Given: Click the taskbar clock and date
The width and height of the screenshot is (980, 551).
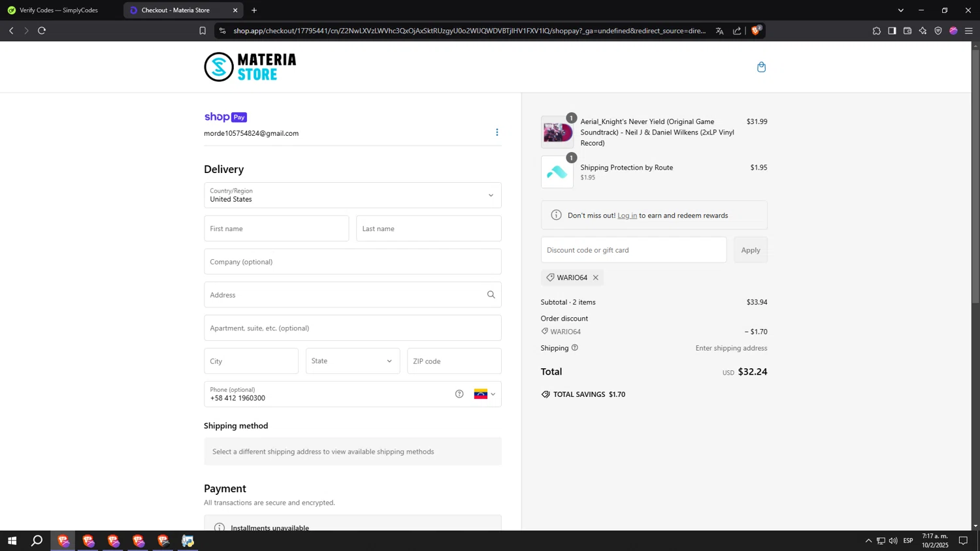Looking at the screenshot, I should coord(935,541).
